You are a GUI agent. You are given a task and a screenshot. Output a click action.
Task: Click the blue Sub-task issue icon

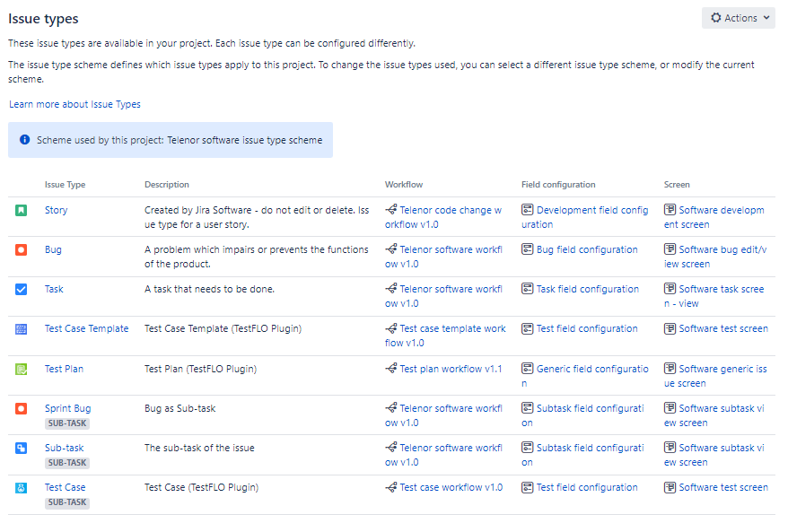coord(22,448)
